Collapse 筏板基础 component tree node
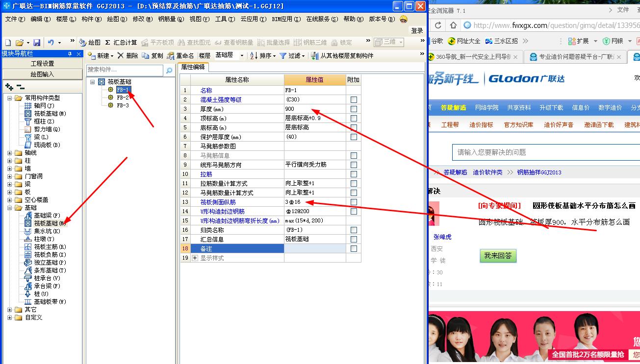The height and width of the screenshot is (364, 640). pyautogui.click(x=93, y=82)
